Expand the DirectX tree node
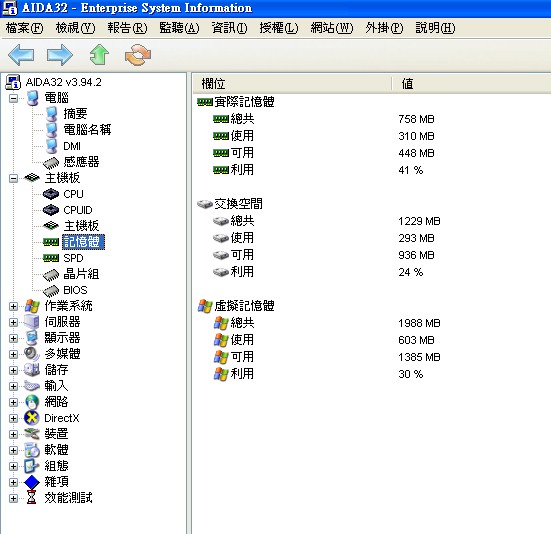551x534 pixels. point(13,418)
